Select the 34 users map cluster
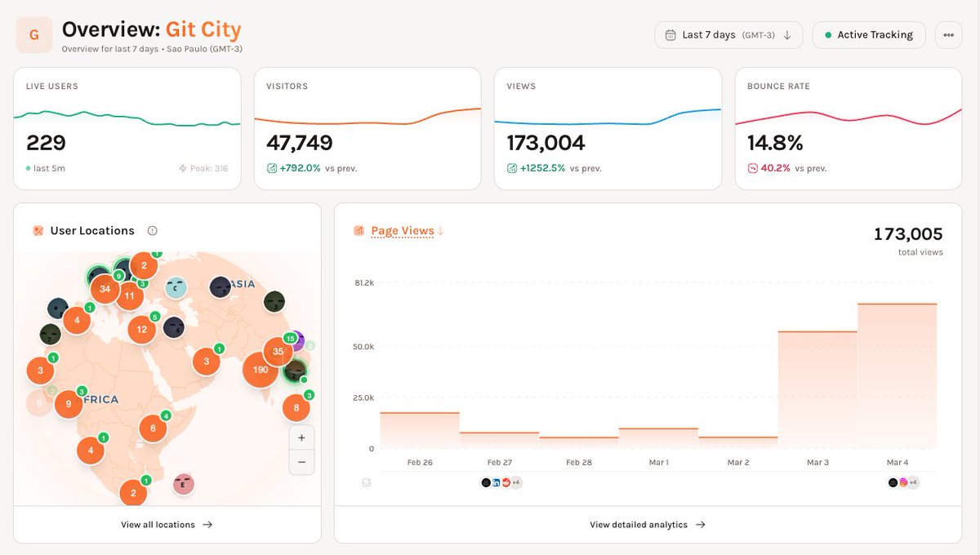The image size is (980, 555). [105, 289]
